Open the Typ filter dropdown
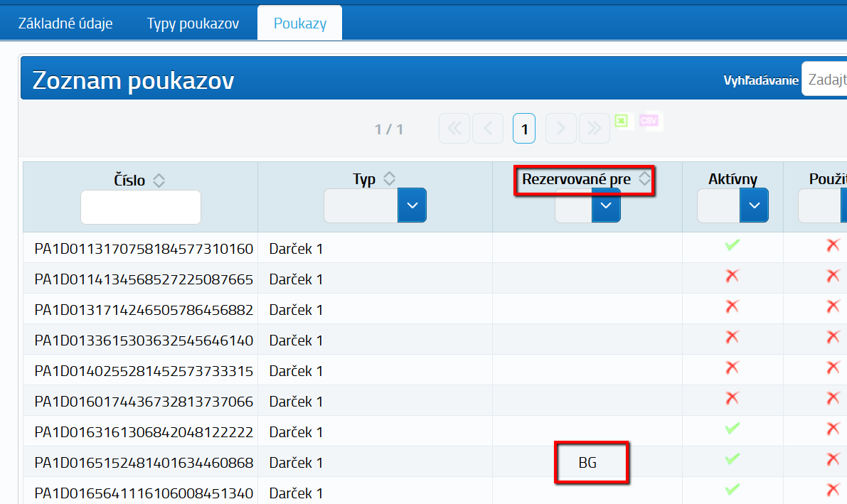The image size is (847, 504). tap(412, 205)
